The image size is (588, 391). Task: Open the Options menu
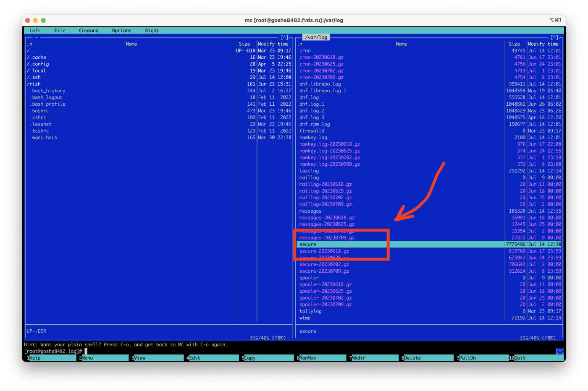[x=121, y=31]
